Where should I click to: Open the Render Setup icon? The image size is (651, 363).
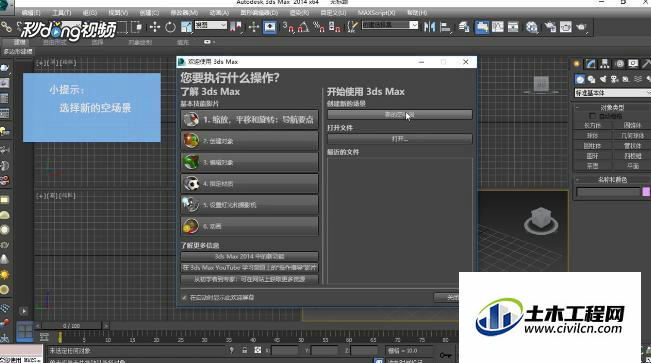click(550, 27)
